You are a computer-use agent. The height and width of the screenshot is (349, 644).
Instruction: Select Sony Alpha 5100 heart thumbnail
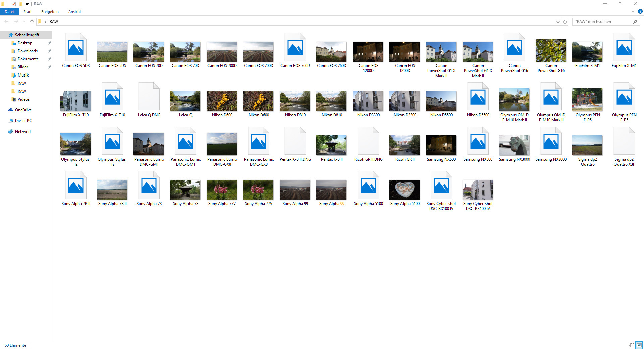pyautogui.click(x=405, y=190)
